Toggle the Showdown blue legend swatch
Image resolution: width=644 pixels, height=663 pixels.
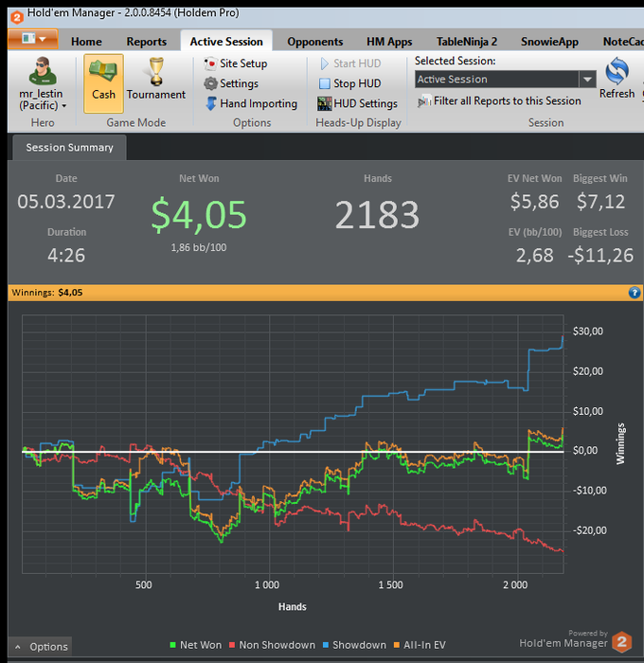pos(326,645)
